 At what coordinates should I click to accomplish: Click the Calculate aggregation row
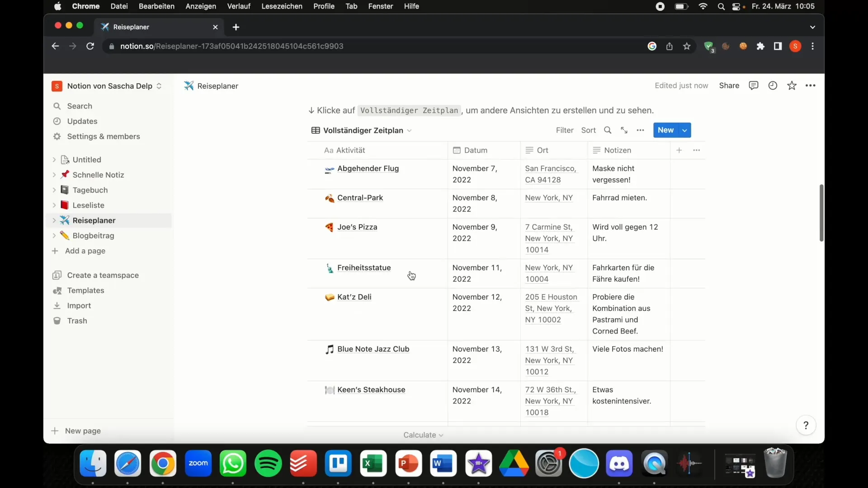423,434
